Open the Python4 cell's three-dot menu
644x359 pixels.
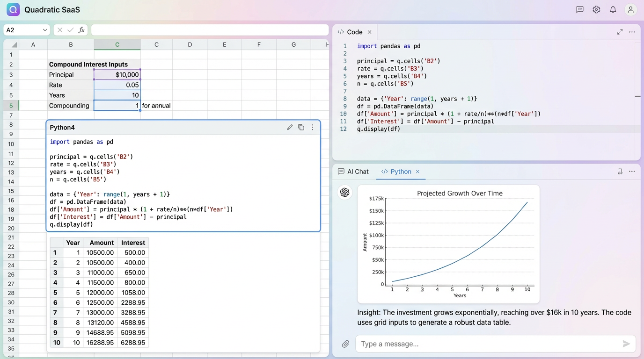313,127
